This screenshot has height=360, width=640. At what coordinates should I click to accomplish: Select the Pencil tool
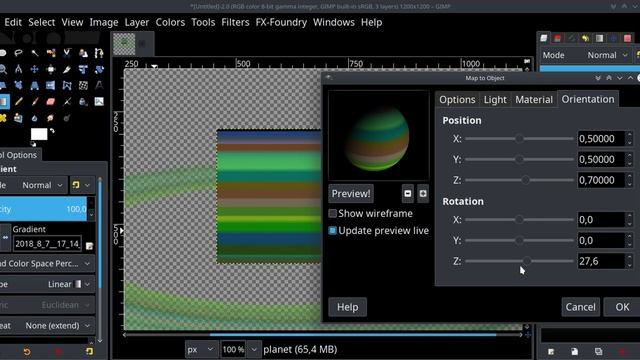coord(18,102)
